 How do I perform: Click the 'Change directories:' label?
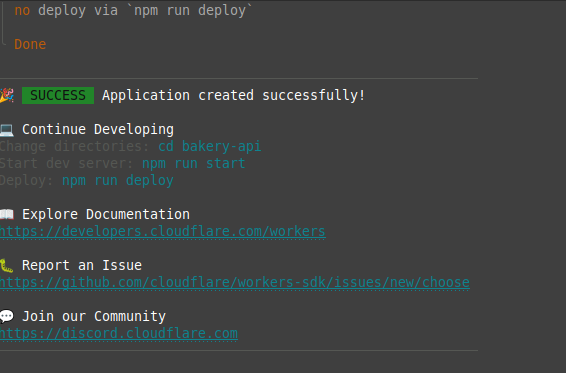point(75,146)
